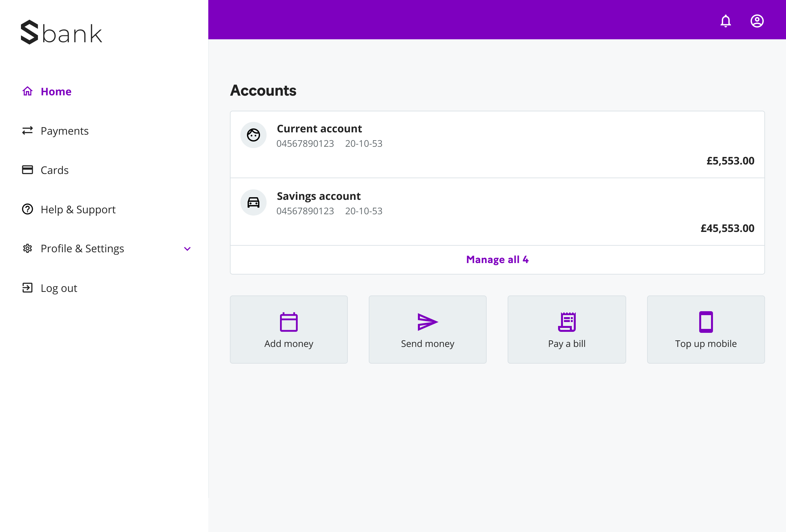Expand the Profile & Settings chevron
The height and width of the screenshot is (532, 786).
point(187,249)
